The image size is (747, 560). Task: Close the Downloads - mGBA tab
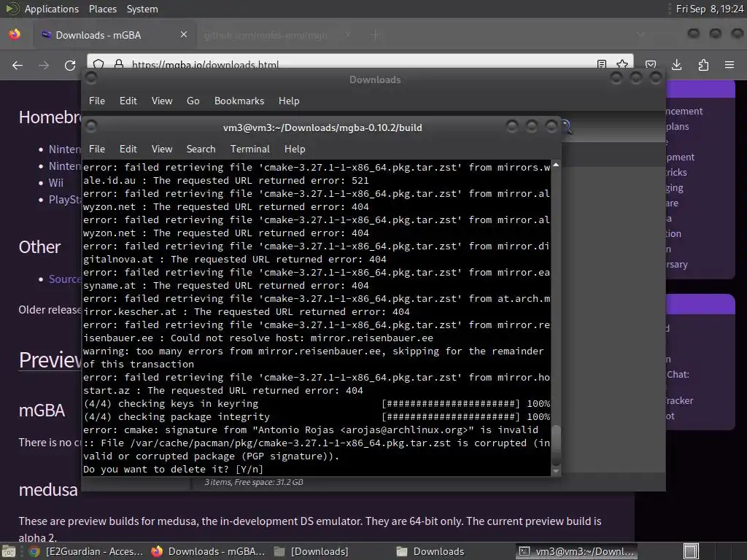(184, 34)
